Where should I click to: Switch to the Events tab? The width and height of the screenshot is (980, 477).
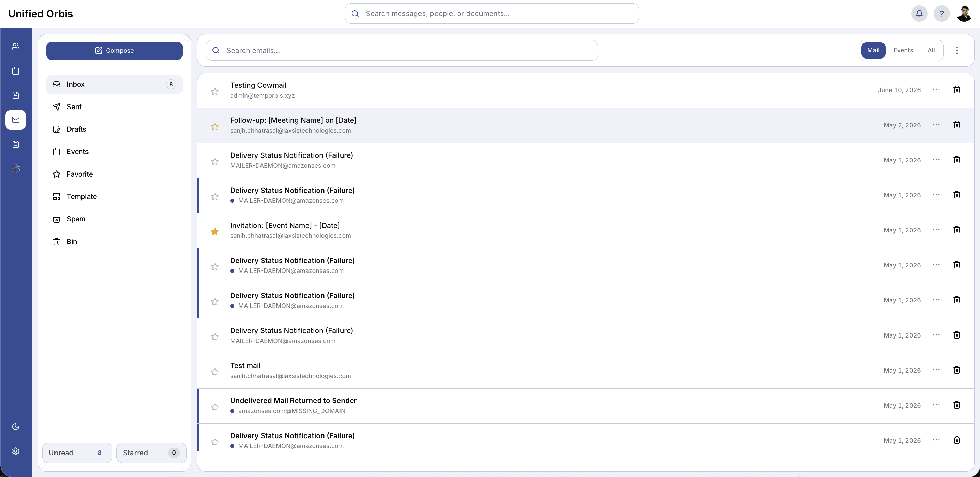903,50
